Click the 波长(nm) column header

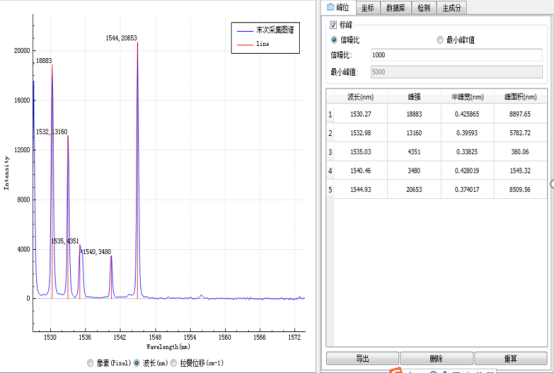pyautogui.click(x=361, y=97)
